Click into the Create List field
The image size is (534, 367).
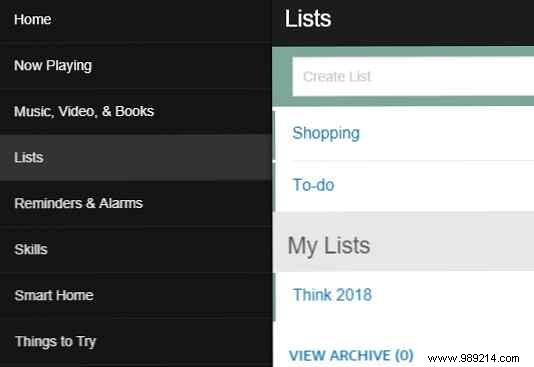coord(413,77)
